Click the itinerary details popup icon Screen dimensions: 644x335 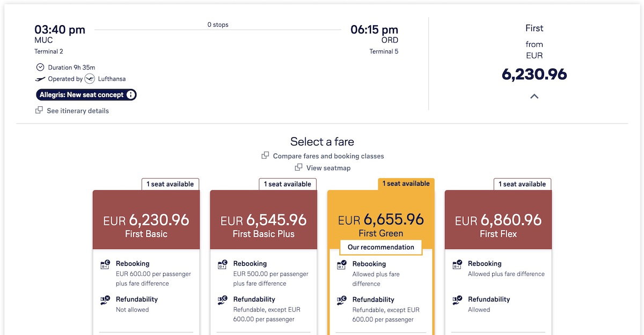click(x=39, y=111)
